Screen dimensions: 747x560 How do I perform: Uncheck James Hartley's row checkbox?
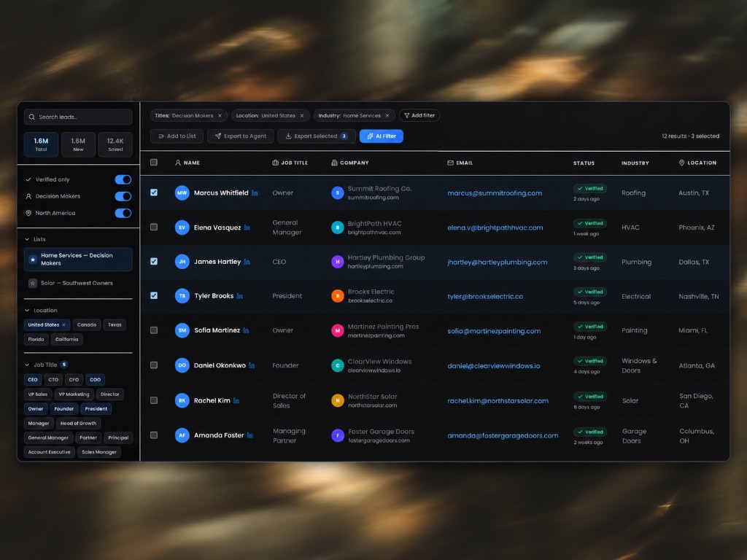(154, 261)
